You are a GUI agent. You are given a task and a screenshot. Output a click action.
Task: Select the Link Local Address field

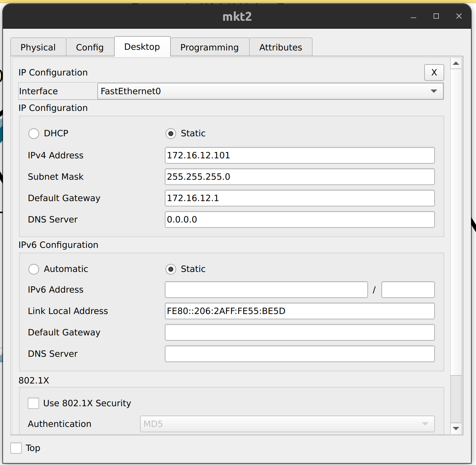coord(299,311)
